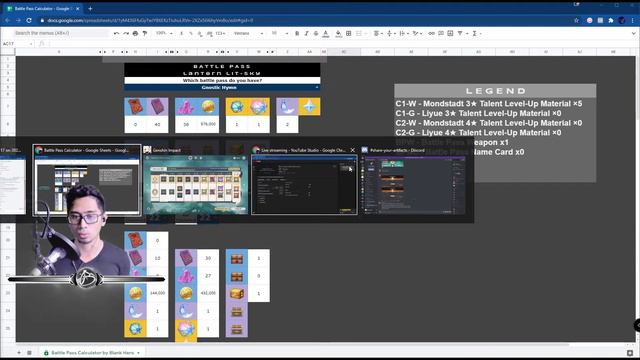Format selected cells as currency
Viewport: 640px width, 360px height.
coord(182,33)
